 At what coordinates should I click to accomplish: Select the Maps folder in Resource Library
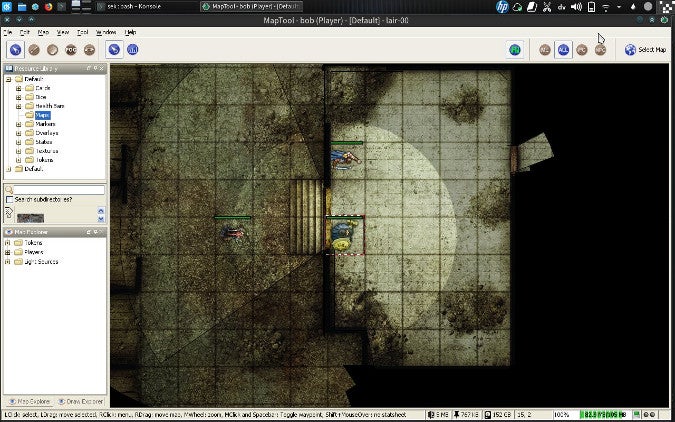42,114
